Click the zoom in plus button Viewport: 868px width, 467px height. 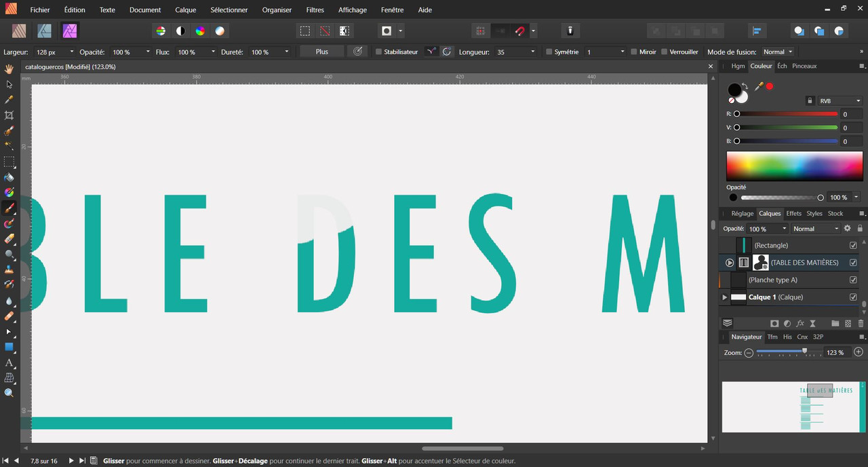(859, 352)
